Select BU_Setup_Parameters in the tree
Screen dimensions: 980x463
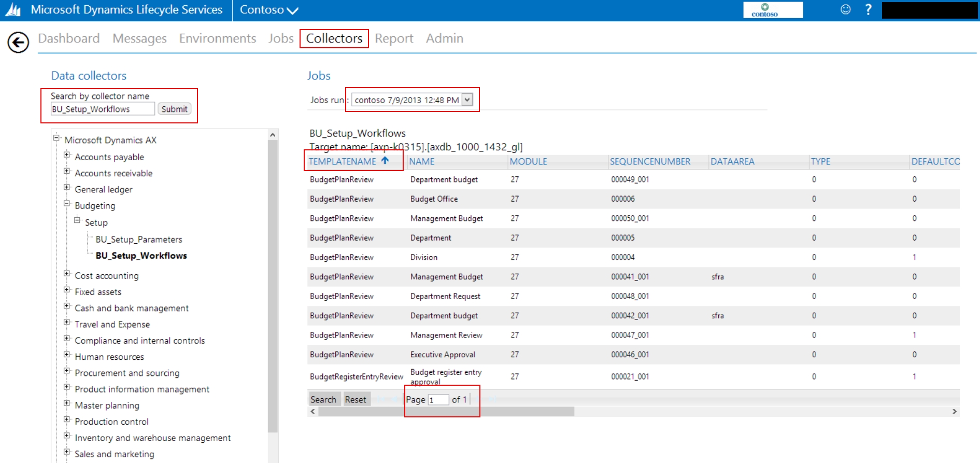point(138,240)
